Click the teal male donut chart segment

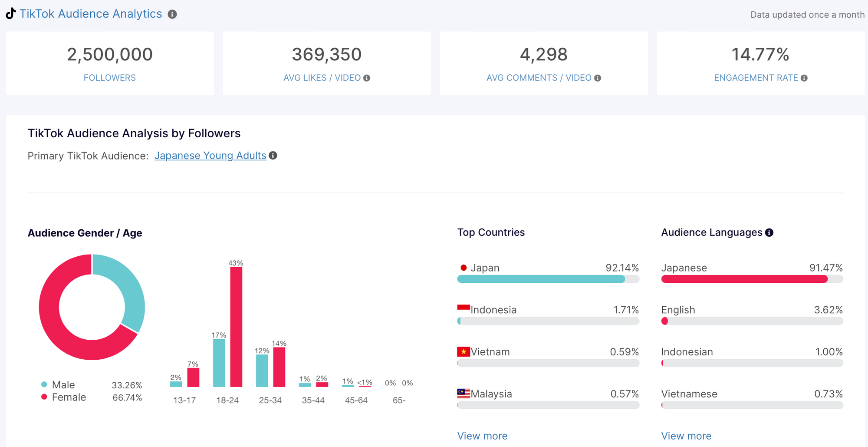[x=130, y=291]
